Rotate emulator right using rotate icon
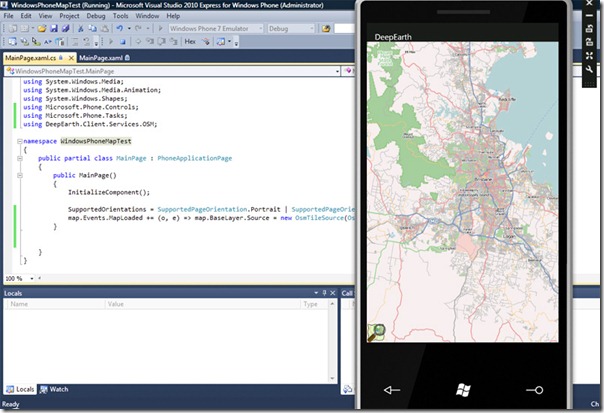The image size is (604, 413). [x=589, y=42]
